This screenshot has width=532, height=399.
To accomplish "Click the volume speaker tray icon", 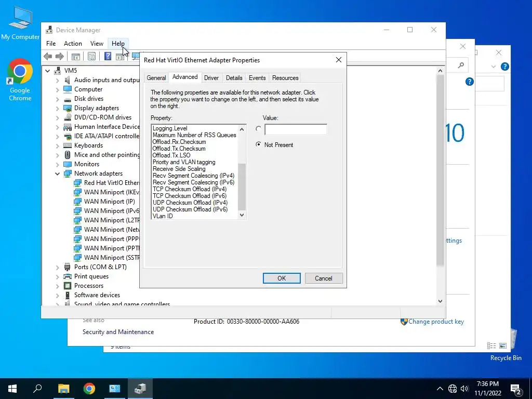I will [464, 389].
